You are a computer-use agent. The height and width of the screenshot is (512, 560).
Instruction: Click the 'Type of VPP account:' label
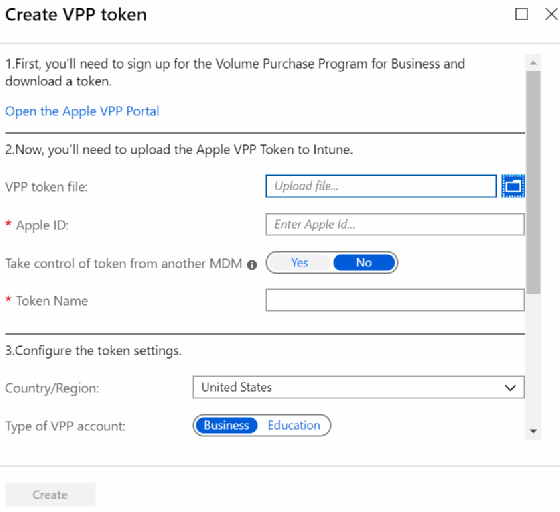65,426
